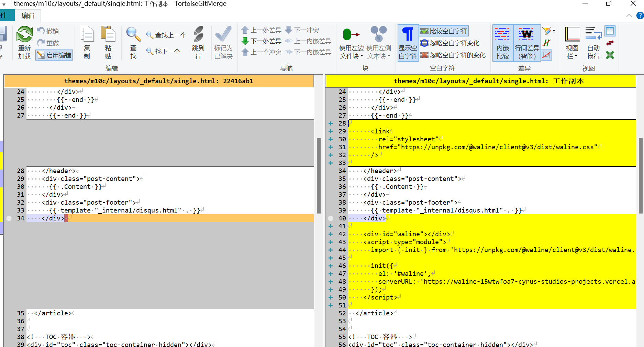Image resolution: width=644 pixels, height=347 pixels.
Task: Click the 重做 (redo) button
Action: pos(48,43)
